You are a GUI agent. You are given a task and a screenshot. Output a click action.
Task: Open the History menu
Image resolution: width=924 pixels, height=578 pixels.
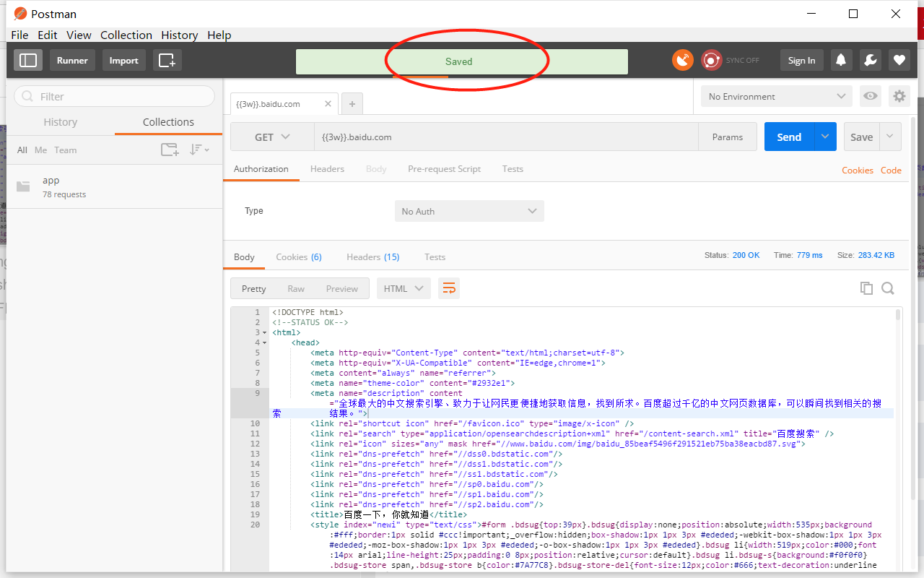coord(180,35)
